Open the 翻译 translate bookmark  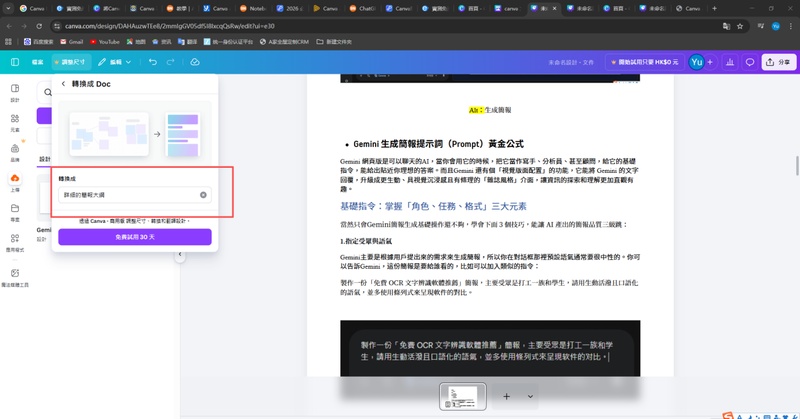point(187,42)
